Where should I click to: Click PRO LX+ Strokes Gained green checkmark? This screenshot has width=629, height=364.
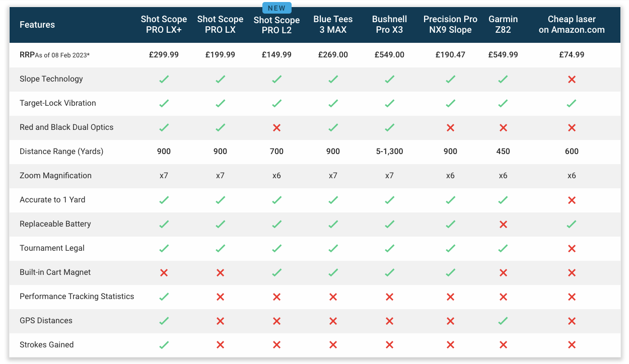pos(164,345)
